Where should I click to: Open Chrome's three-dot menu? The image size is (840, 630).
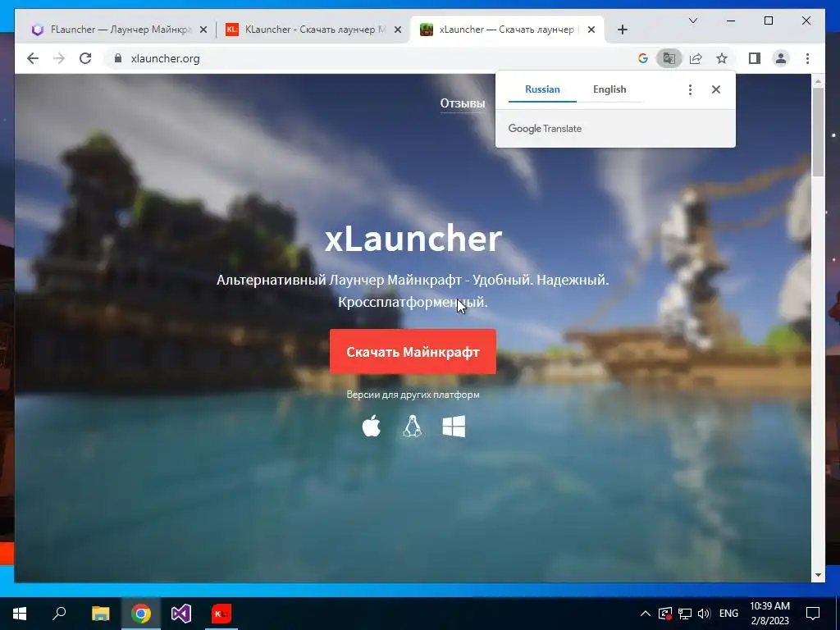tap(807, 58)
